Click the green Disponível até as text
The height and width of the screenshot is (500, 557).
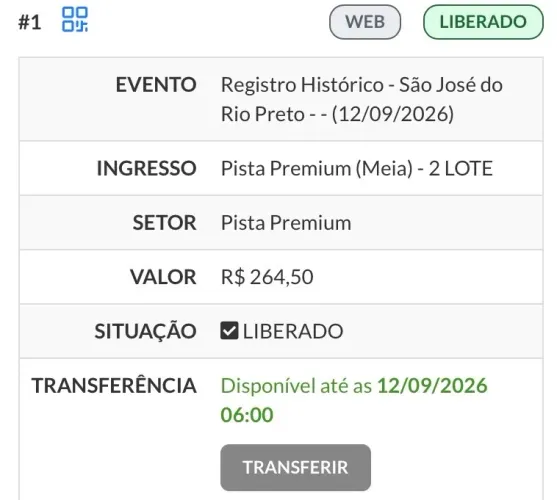tap(296, 386)
